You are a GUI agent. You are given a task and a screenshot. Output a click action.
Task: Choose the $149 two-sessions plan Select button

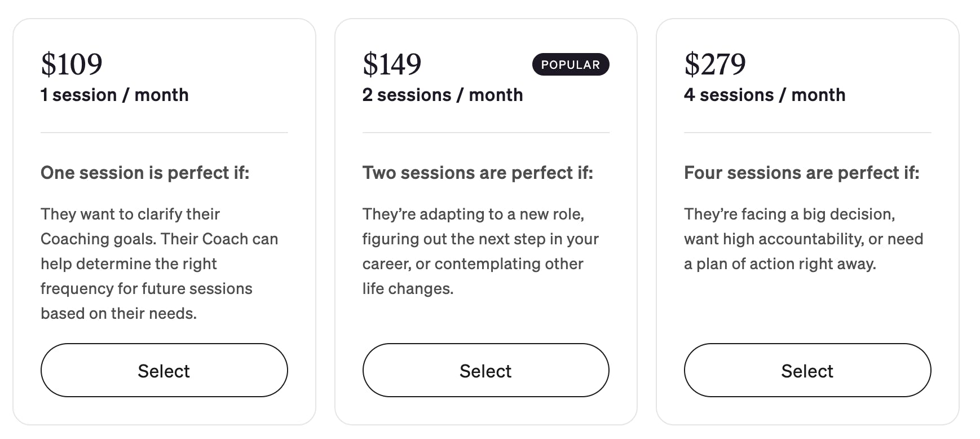(485, 370)
